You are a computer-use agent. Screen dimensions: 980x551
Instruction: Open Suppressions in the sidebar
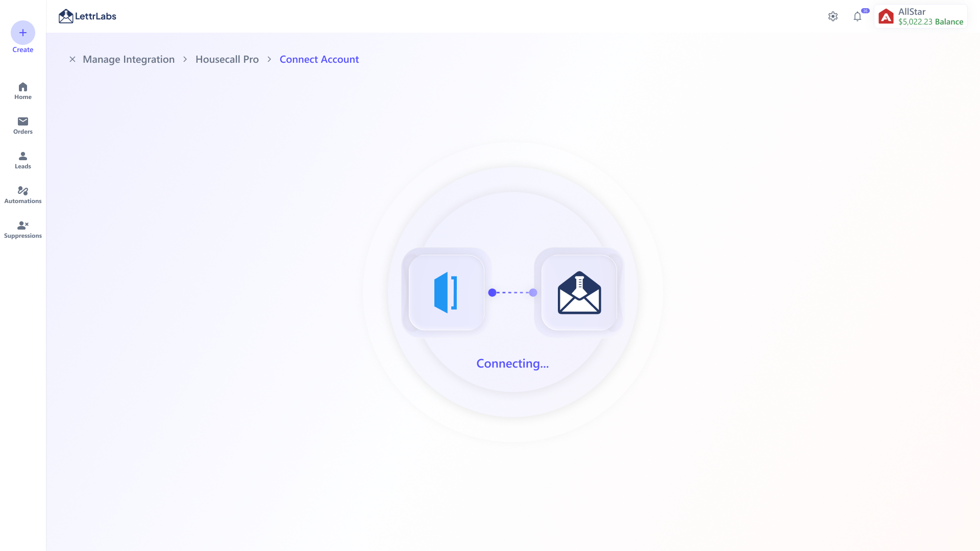[23, 230]
